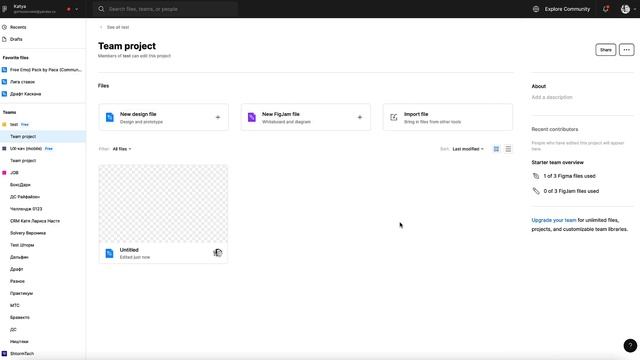
Task: Follow the Upgrade your team link
Action: [553, 220]
